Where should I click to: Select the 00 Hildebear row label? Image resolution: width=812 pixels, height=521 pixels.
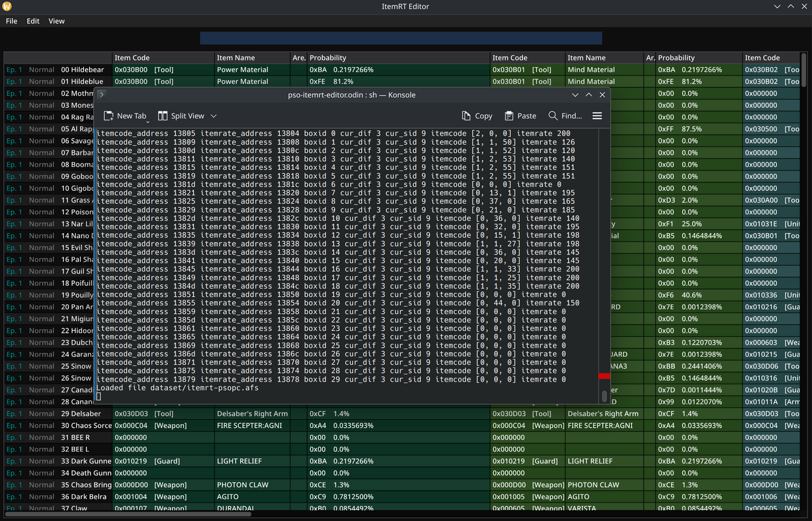coord(83,70)
